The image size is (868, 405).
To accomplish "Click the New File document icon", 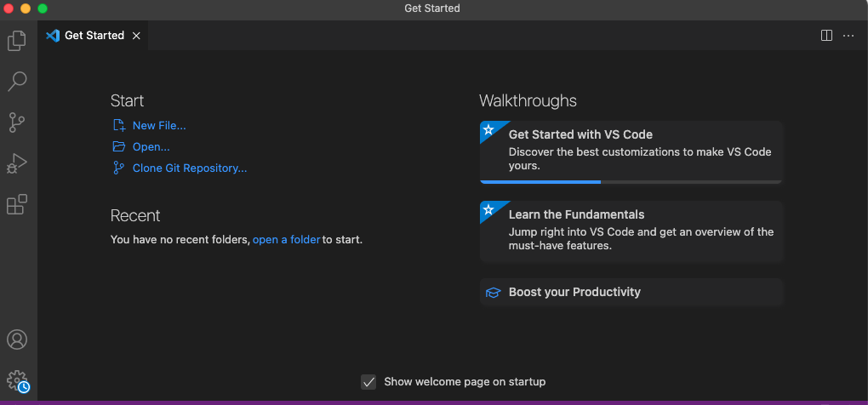I will click(x=119, y=126).
